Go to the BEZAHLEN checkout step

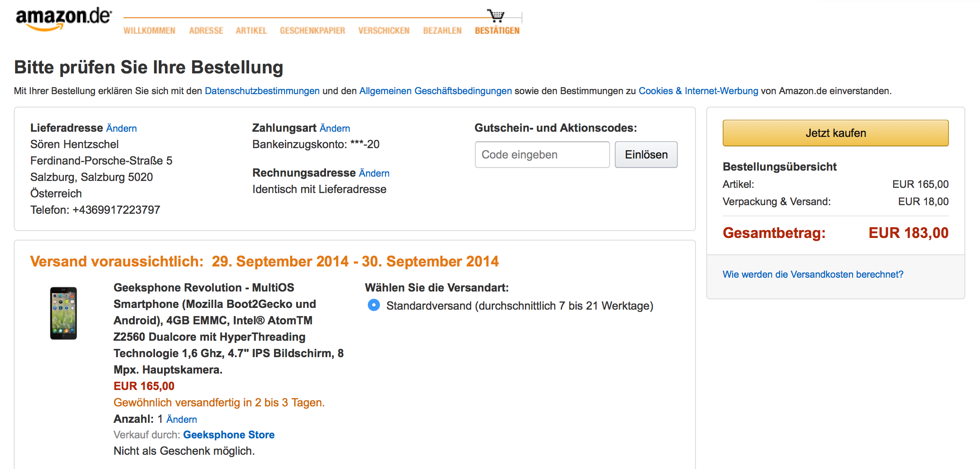coord(442,31)
